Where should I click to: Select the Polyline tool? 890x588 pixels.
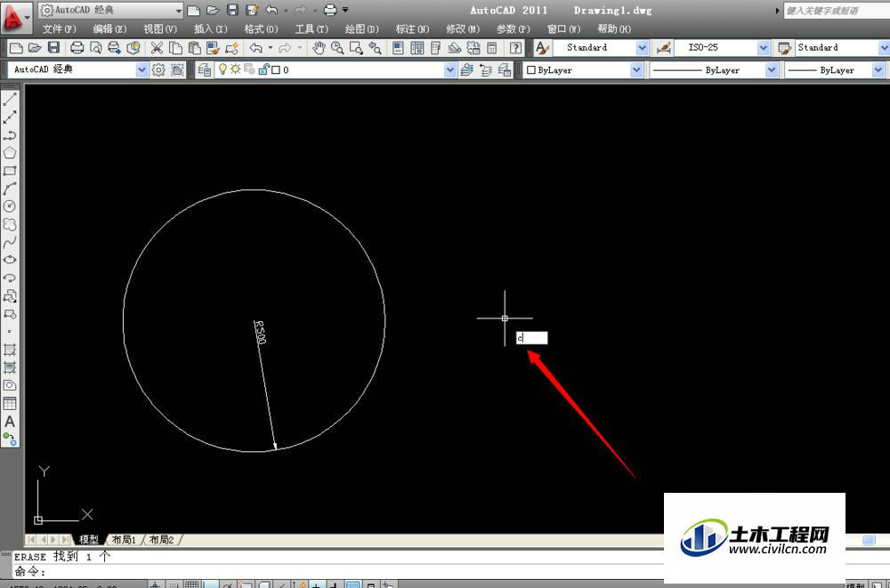tap(10, 135)
